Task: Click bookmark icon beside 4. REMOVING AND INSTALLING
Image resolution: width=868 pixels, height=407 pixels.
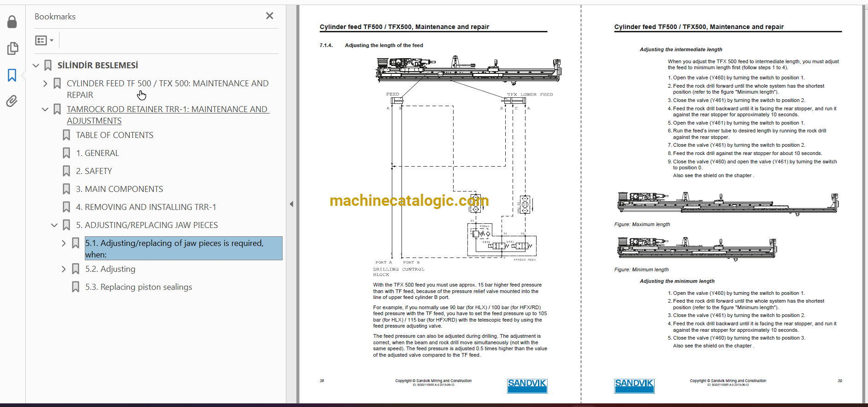Action: pyautogui.click(x=66, y=207)
